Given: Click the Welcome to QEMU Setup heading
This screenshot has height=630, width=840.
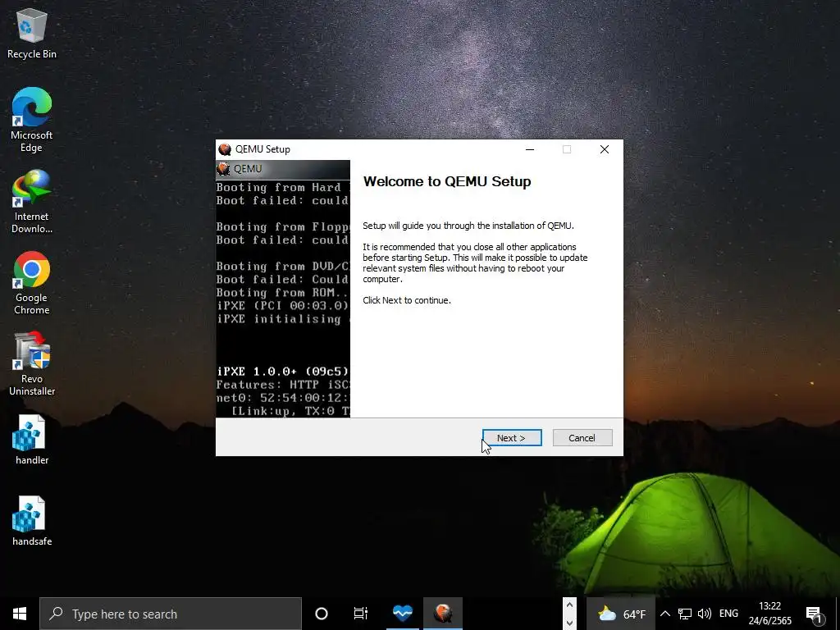Looking at the screenshot, I should [x=447, y=181].
